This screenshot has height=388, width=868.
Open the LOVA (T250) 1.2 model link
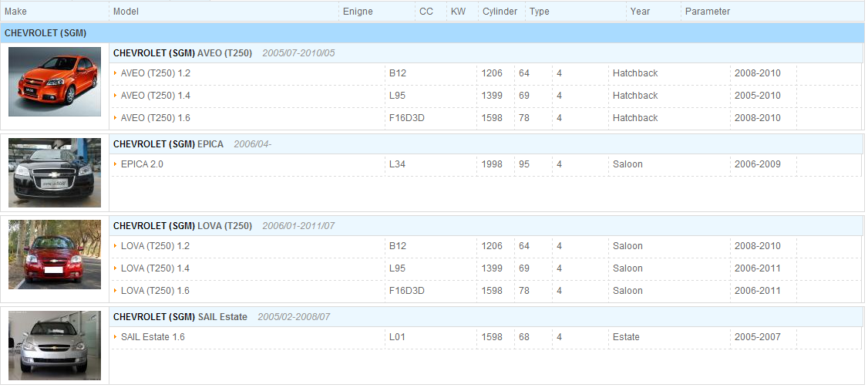click(156, 246)
